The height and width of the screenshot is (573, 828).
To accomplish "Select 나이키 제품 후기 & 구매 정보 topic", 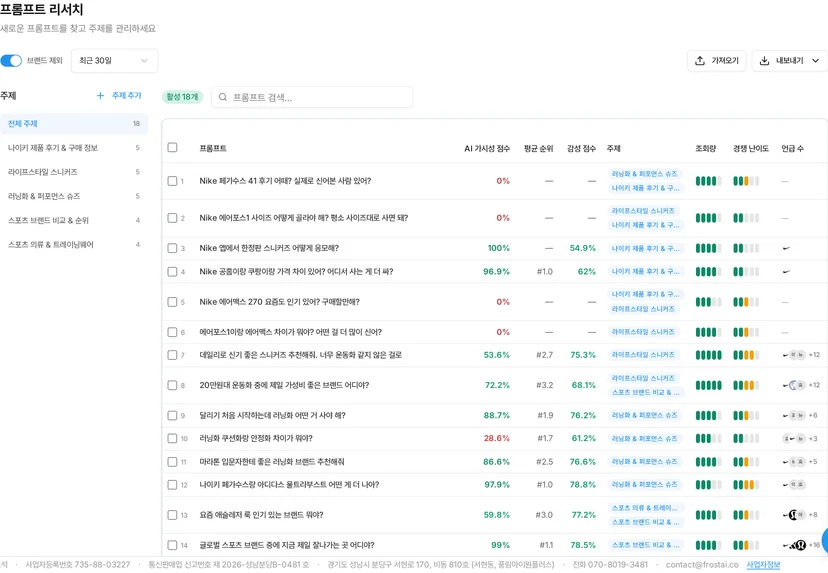I will pyautogui.click(x=74, y=148).
